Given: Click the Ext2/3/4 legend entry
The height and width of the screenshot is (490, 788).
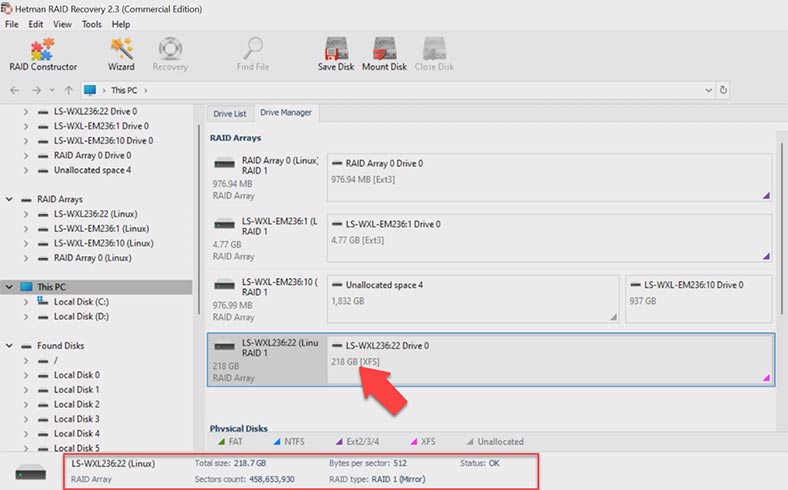Looking at the screenshot, I should [x=357, y=442].
